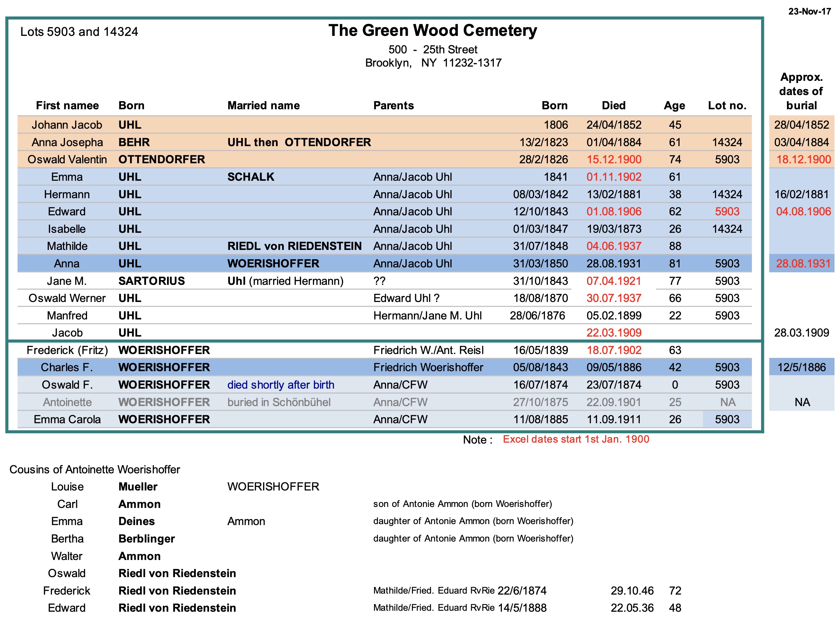Screen dimensions: 840x624
Task: Click the 'Died' column header
Action: [613, 105]
